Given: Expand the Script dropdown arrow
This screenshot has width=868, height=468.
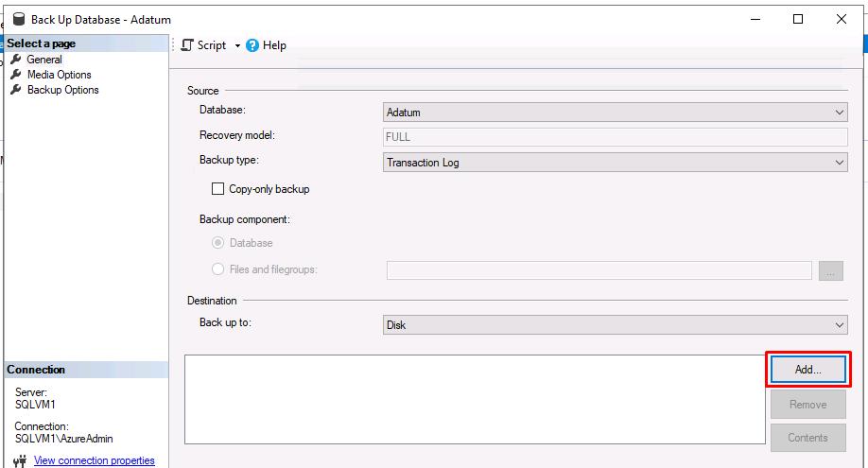Looking at the screenshot, I should 237,46.
